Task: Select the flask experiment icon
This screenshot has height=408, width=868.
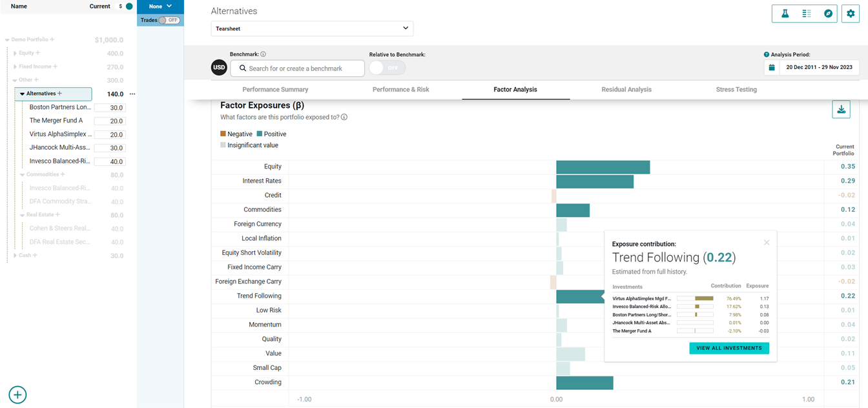Action: click(785, 13)
